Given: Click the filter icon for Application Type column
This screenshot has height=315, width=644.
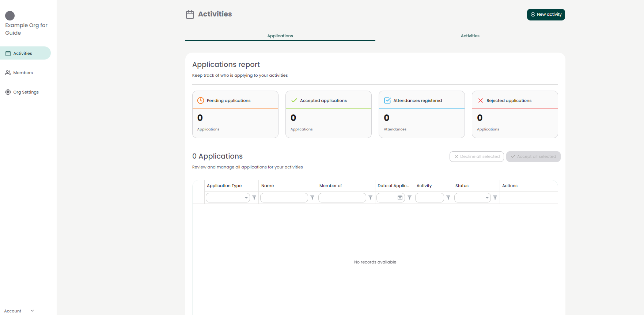Looking at the screenshot, I should pyautogui.click(x=254, y=198).
